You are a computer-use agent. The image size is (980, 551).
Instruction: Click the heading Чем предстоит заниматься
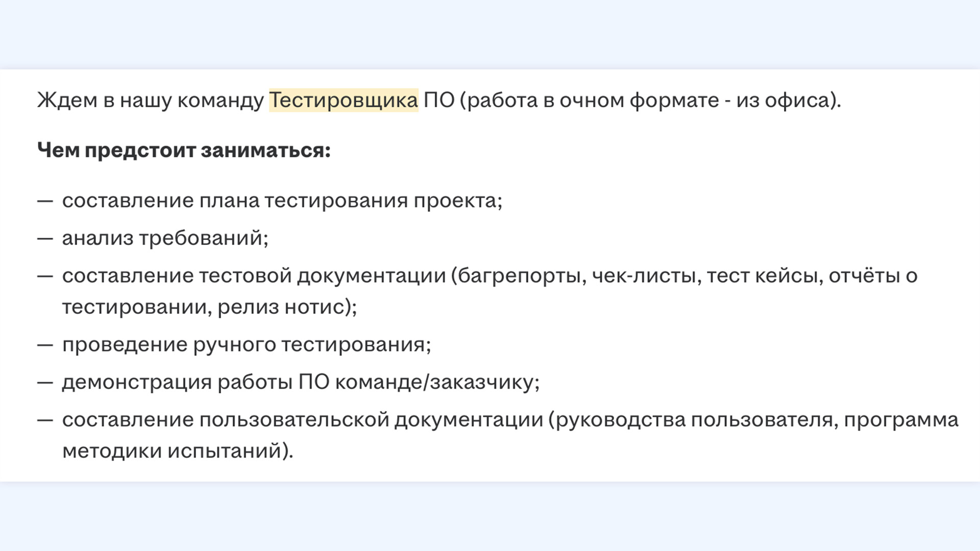coord(184,151)
